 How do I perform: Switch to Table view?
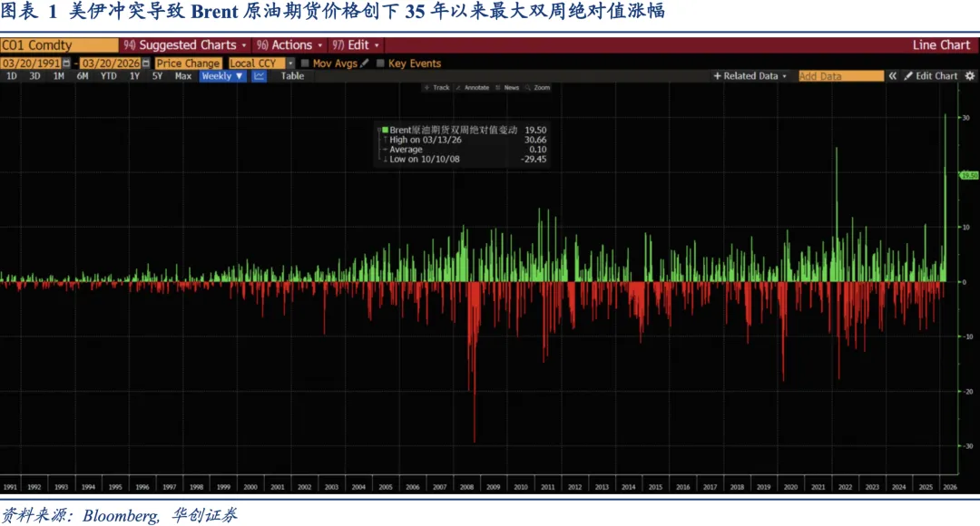tap(292, 76)
